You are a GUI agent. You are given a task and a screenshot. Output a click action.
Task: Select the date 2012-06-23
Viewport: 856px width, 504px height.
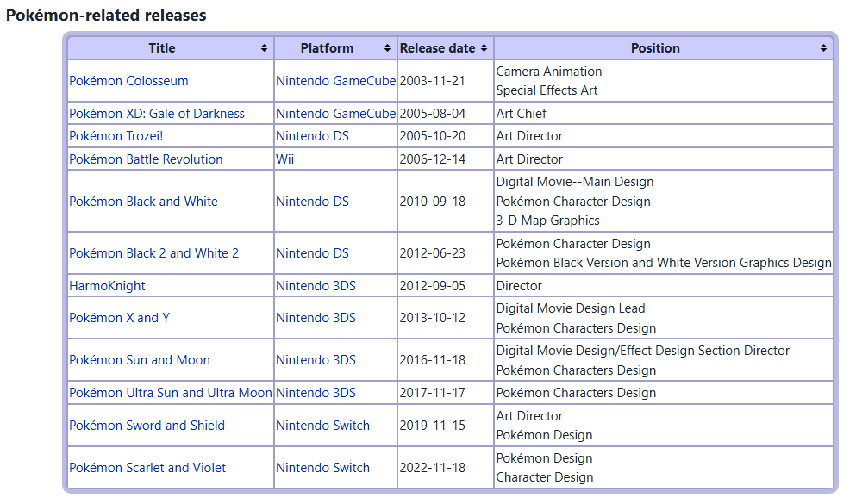[x=433, y=253]
